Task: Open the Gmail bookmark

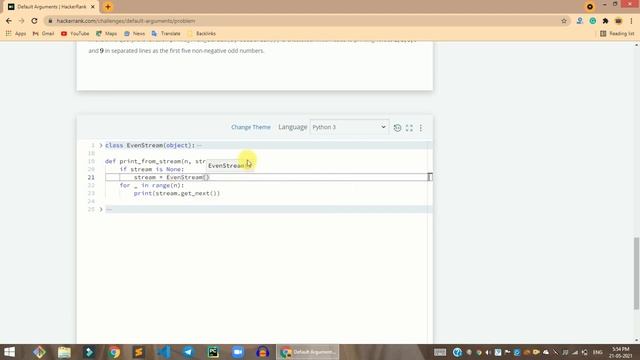Action: tap(43, 33)
